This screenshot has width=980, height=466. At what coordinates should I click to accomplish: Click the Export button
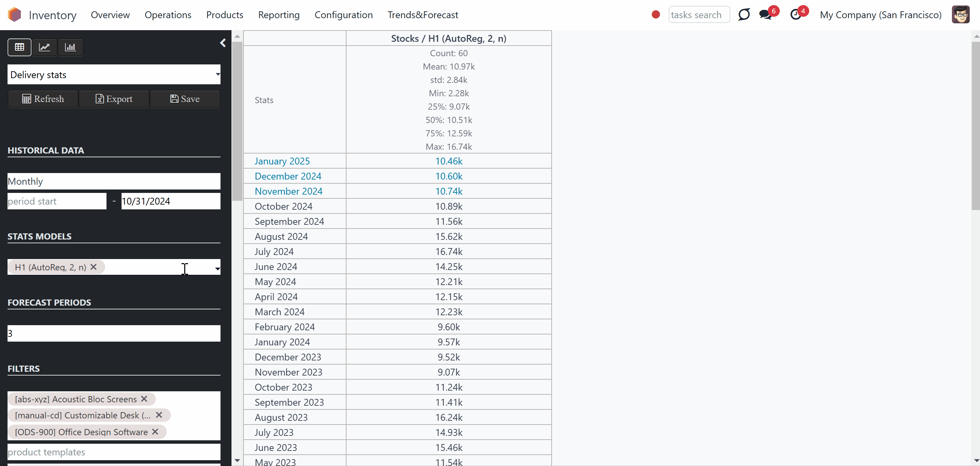click(x=114, y=99)
